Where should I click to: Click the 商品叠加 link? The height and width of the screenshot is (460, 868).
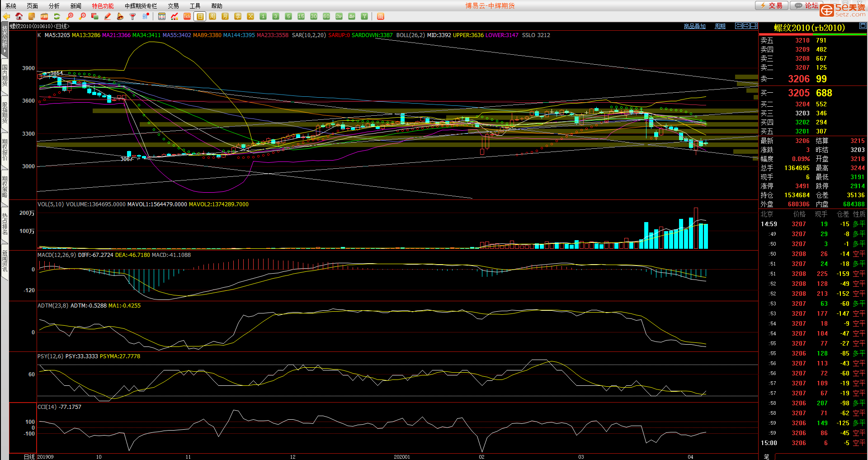tap(695, 26)
